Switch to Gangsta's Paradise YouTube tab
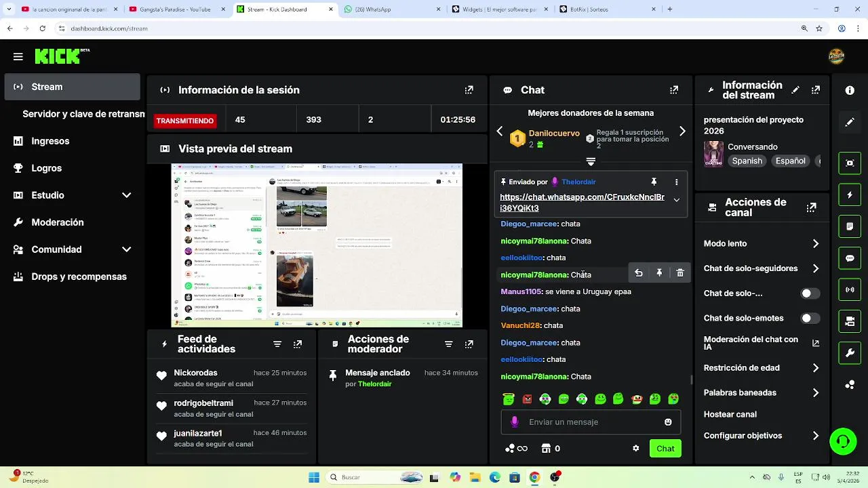868x488 pixels. click(176, 9)
